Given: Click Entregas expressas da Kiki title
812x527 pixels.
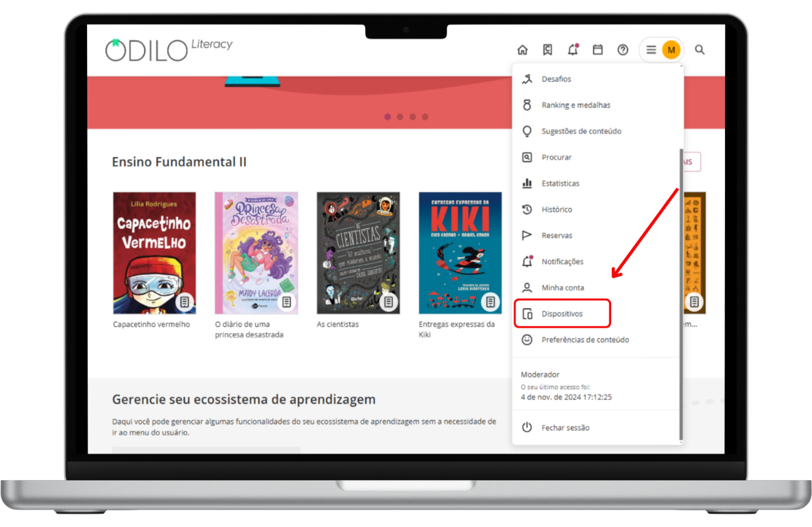Looking at the screenshot, I should click(x=457, y=329).
